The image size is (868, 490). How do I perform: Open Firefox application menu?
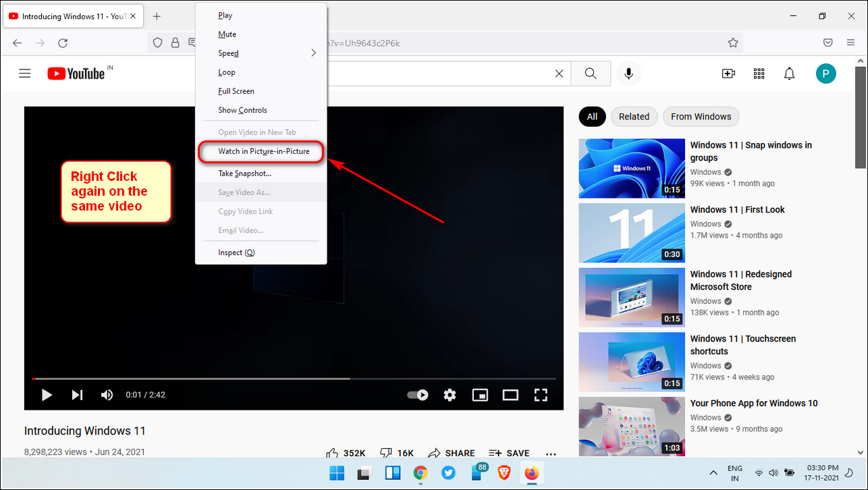coord(850,43)
